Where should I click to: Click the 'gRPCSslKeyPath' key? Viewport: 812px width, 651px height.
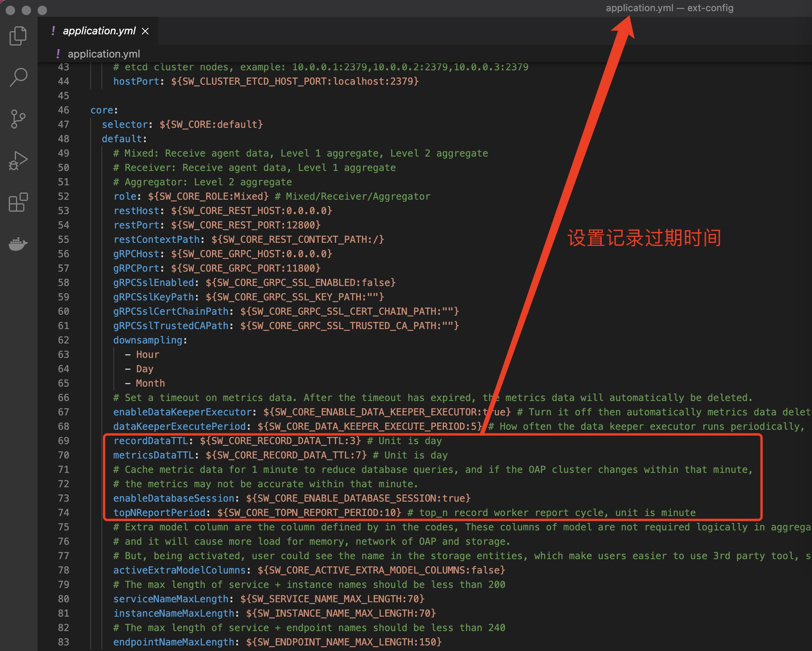(154, 297)
